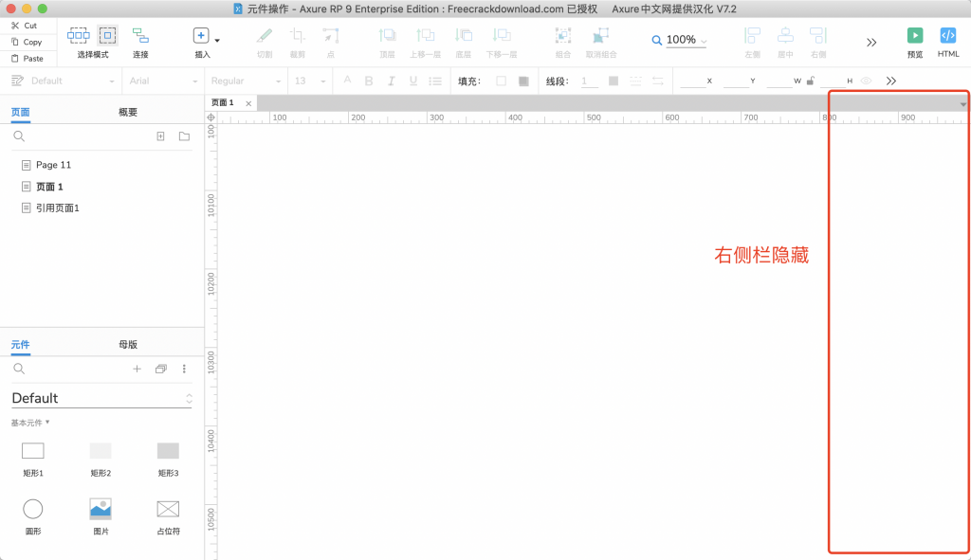This screenshot has width=971, height=560.
Task: Click the 图片 (image) widget icon
Action: point(101,509)
